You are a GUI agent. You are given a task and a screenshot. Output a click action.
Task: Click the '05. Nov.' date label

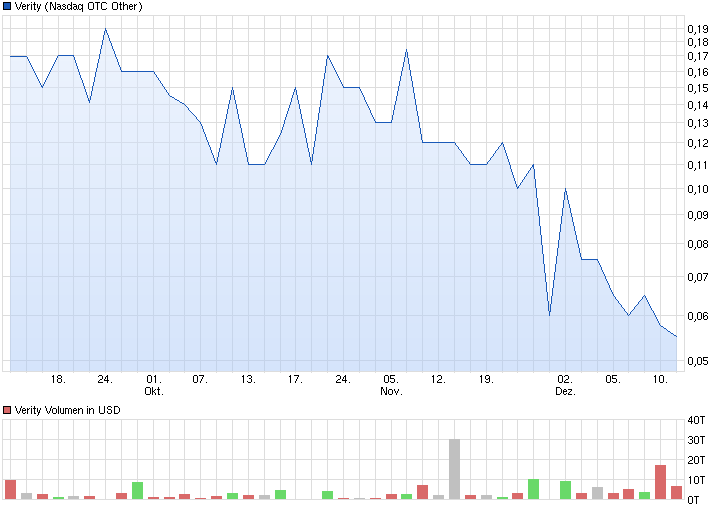coord(391,385)
